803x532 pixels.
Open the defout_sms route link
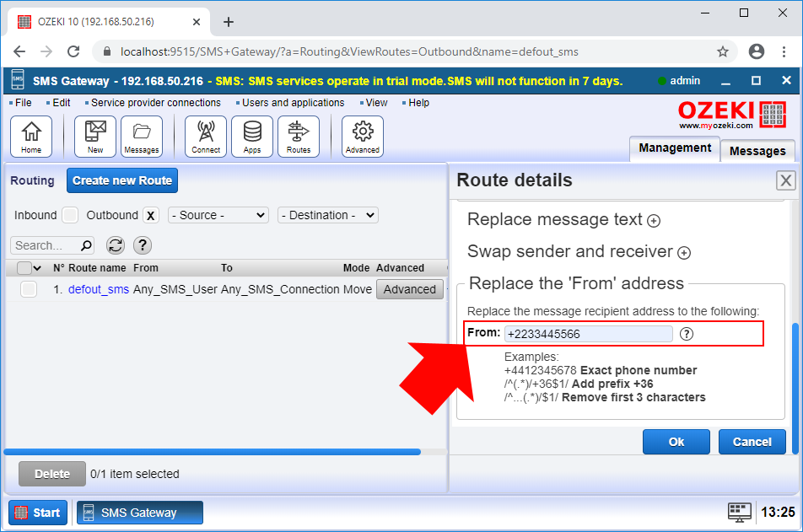(99, 289)
